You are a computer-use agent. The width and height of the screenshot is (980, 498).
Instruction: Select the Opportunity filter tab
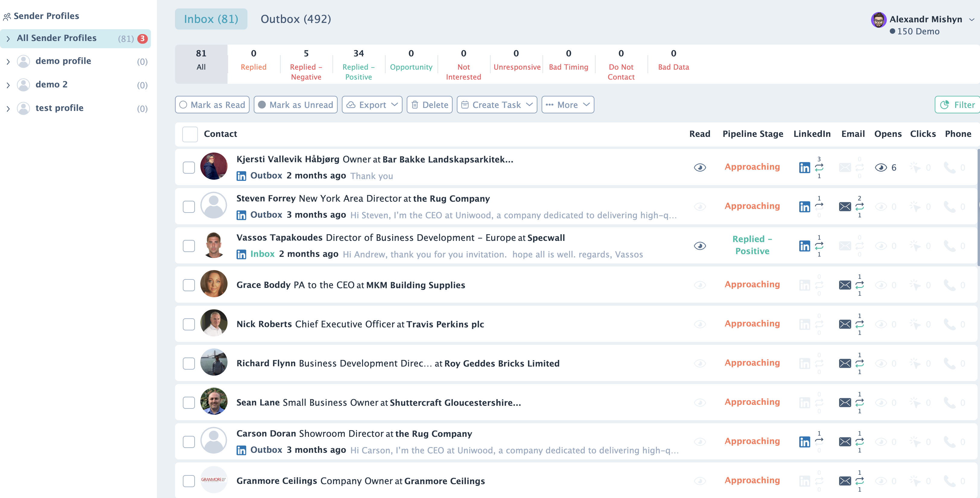(411, 64)
